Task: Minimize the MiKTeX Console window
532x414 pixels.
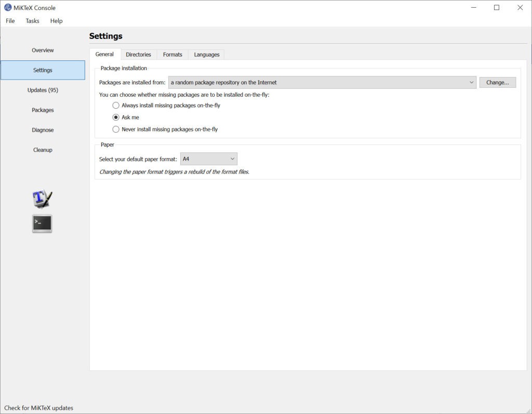Action: [474, 7]
